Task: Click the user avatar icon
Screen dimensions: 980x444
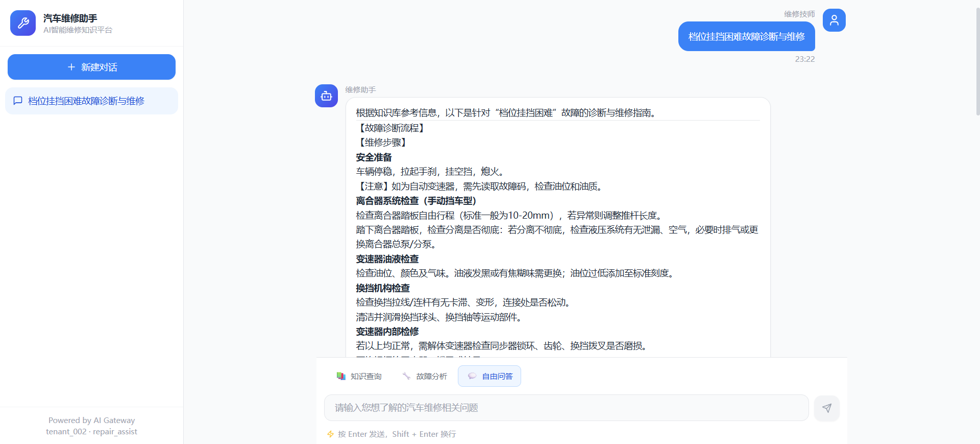Action: coord(834,20)
